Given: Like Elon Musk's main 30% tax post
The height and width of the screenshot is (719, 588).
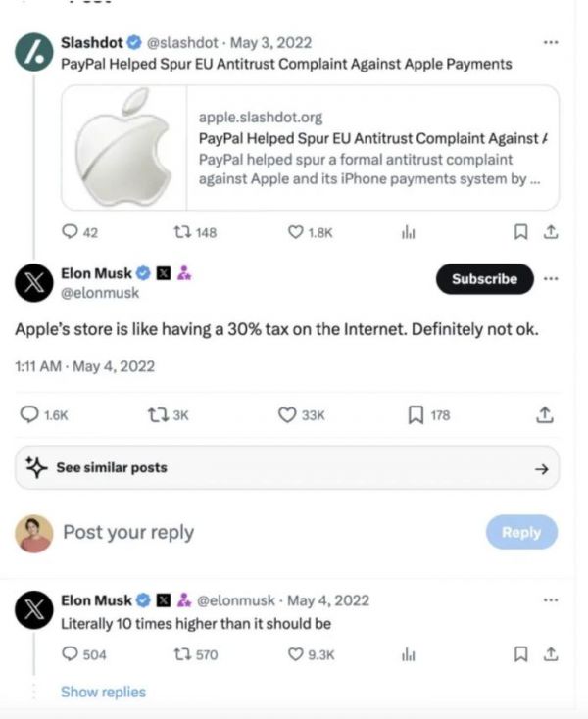Looking at the screenshot, I should 288,415.
